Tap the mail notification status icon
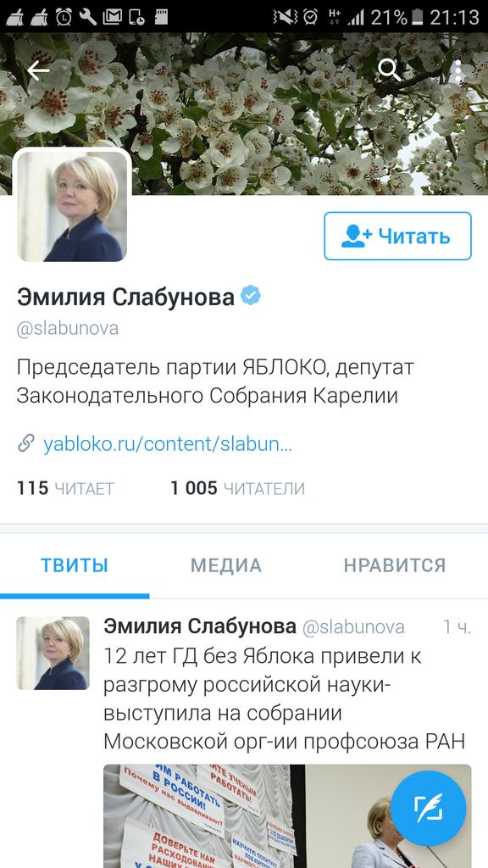This screenshot has height=868, width=488. [x=112, y=17]
